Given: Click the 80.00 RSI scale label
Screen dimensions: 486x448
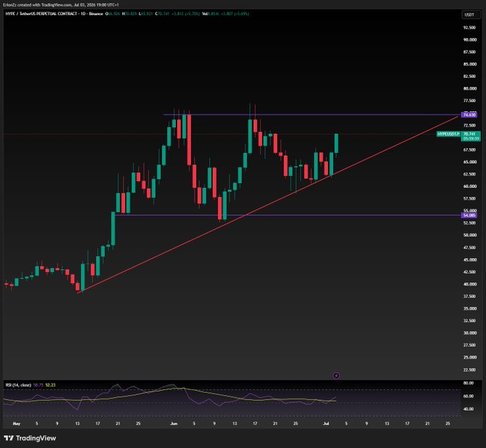Looking at the screenshot, I should 468,383.
